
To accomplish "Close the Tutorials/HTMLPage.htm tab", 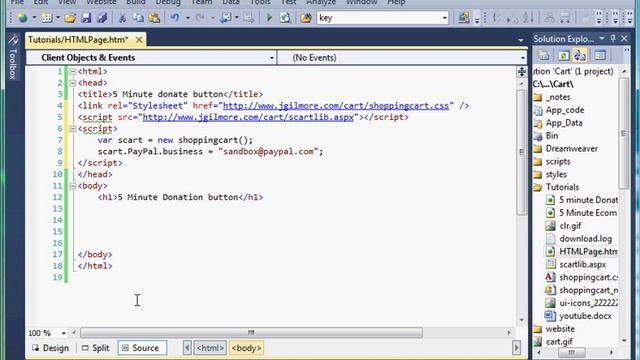I will click(x=139, y=40).
